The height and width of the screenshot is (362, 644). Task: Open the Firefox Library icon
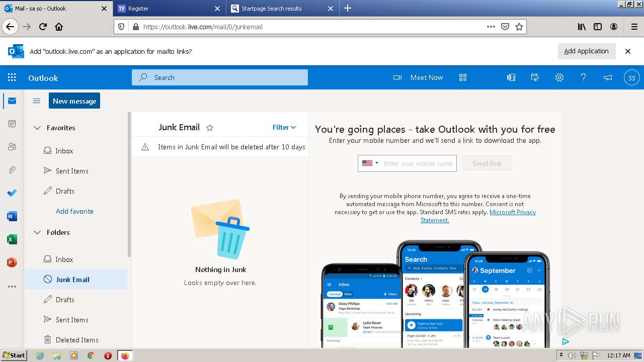tap(582, 27)
